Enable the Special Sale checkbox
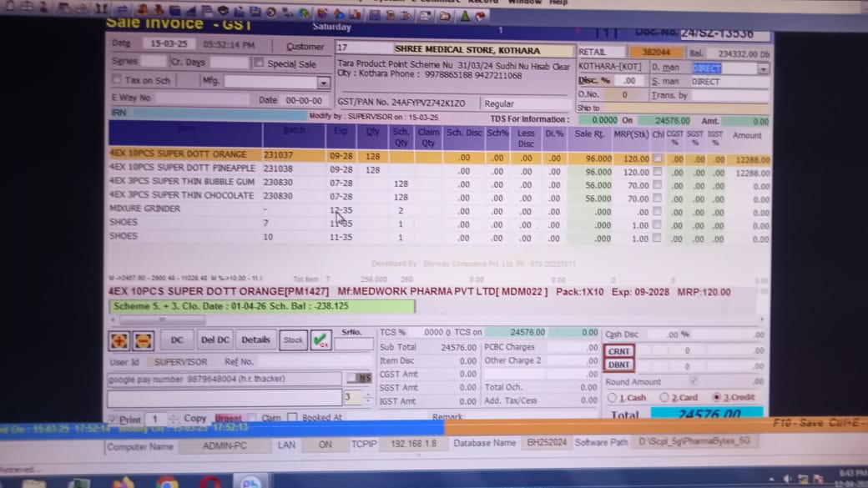 [260, 63]
